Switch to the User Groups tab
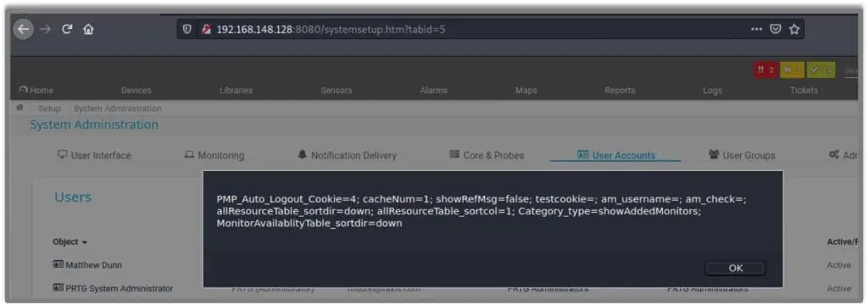 (742, 156)
